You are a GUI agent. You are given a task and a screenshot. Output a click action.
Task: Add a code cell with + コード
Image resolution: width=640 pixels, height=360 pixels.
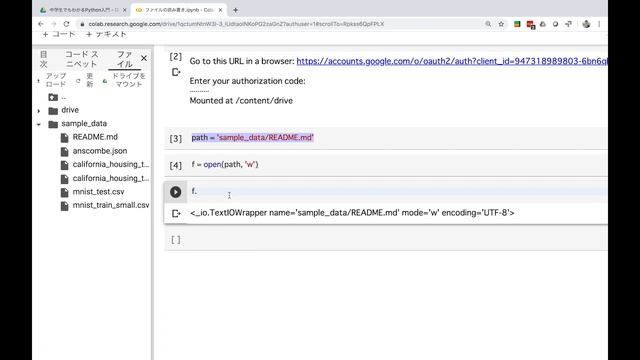pyautogui.click(x=59, y=34)
